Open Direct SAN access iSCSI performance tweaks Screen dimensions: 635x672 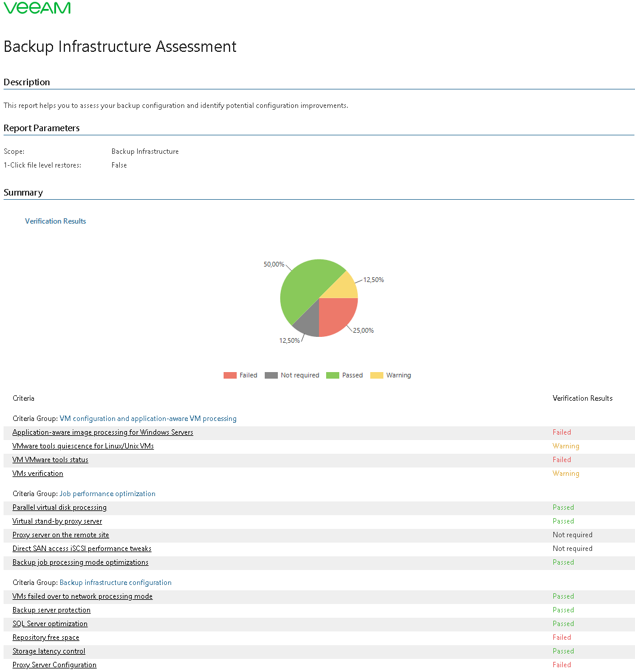pos(82,549)
